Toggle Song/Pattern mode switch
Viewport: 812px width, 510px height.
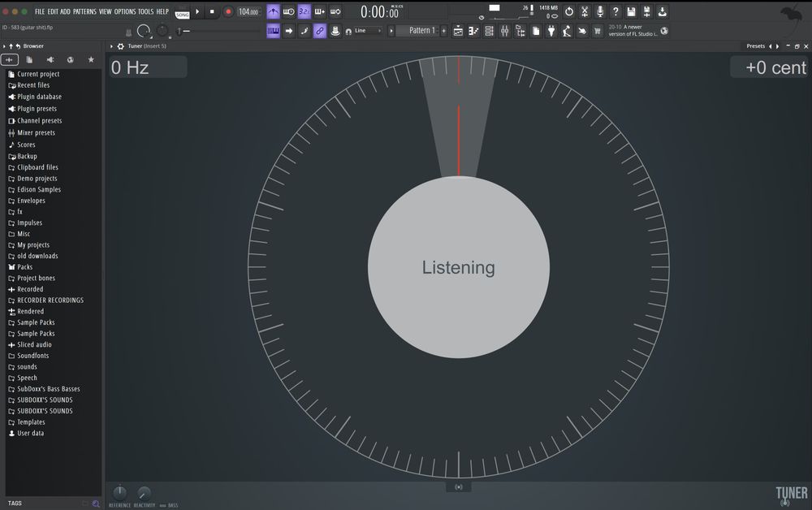click(182, 11)
